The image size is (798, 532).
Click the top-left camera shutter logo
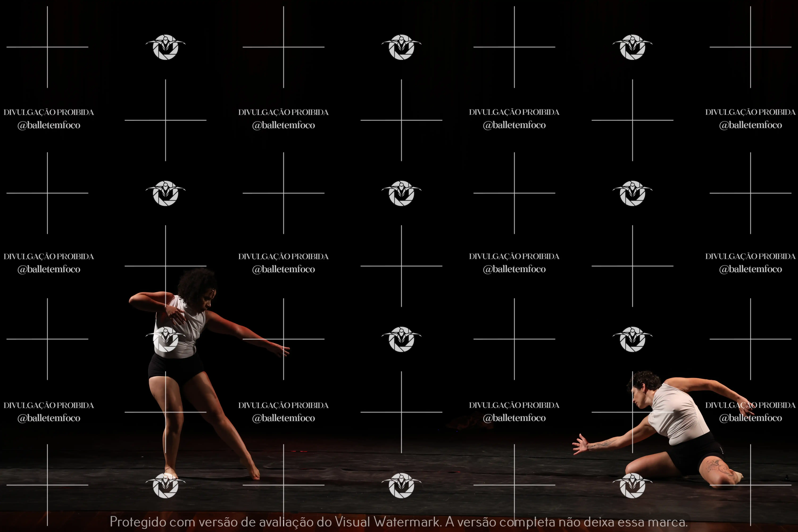166,47
